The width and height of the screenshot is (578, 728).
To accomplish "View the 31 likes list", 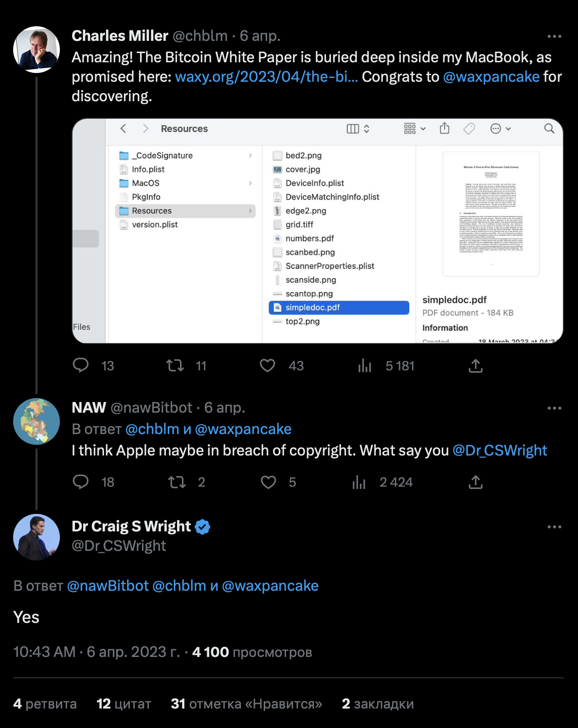I will [x=246, y=704].
